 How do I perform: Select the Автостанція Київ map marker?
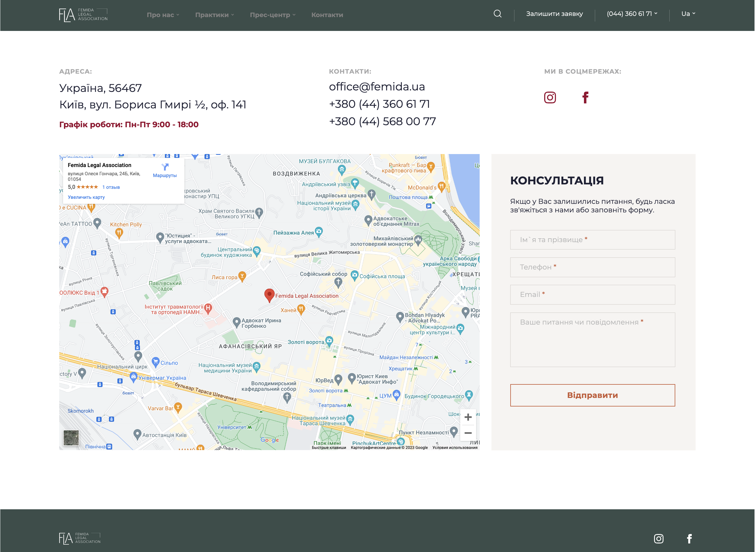pos(137,435)
